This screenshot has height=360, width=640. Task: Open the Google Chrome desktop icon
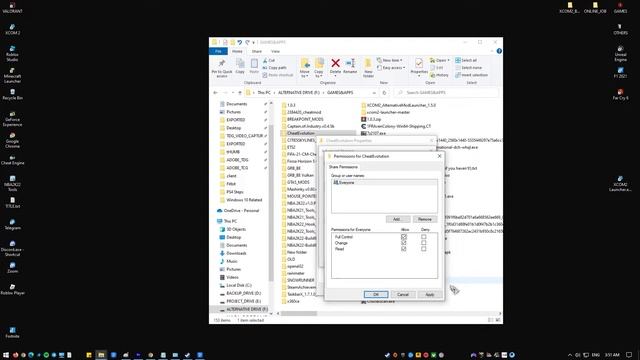click(12, 141)
